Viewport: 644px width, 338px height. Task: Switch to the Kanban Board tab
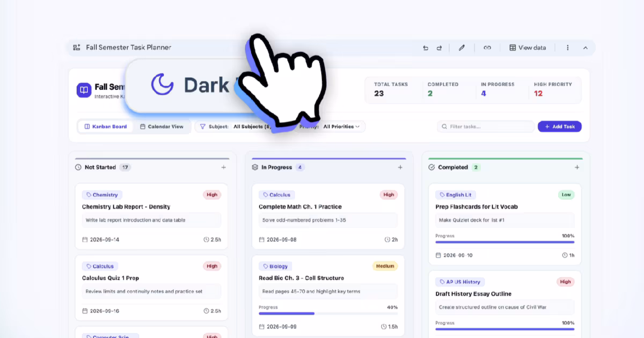(x=106, y=127)
